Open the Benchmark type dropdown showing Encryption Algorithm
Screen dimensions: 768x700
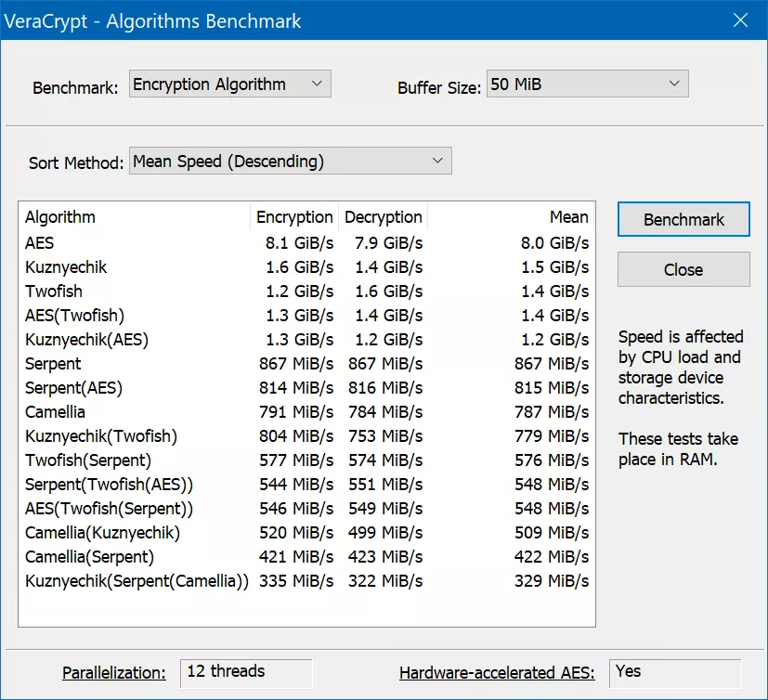point(230,84)
